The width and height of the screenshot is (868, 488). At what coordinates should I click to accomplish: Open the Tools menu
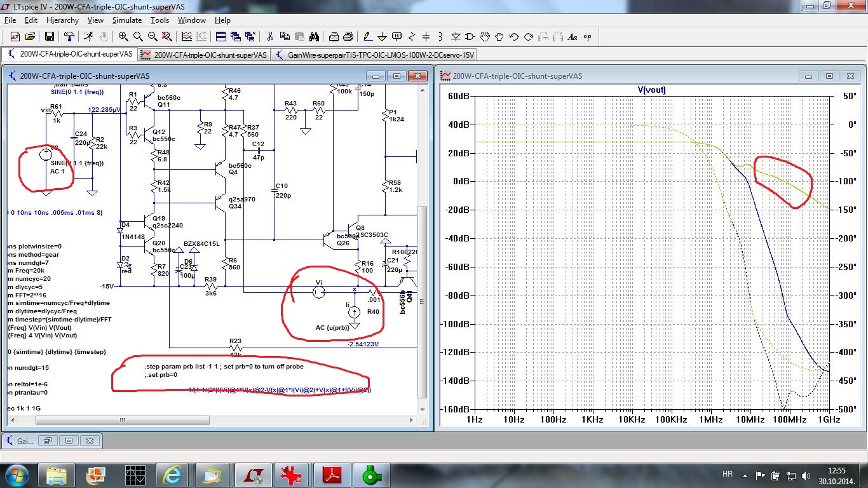(x=159, y=20)
